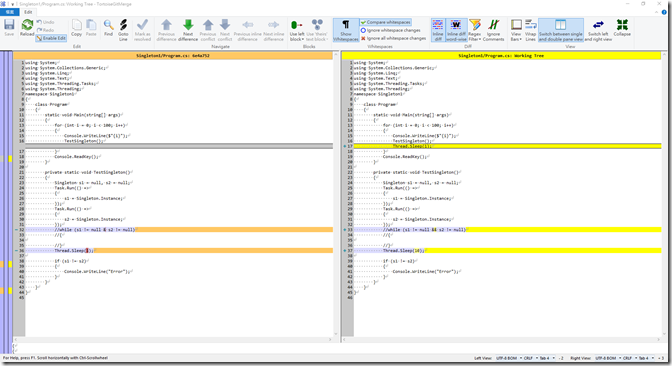Toggle Inline diff word-wise

pyautogui.click(x=456, y=30)
